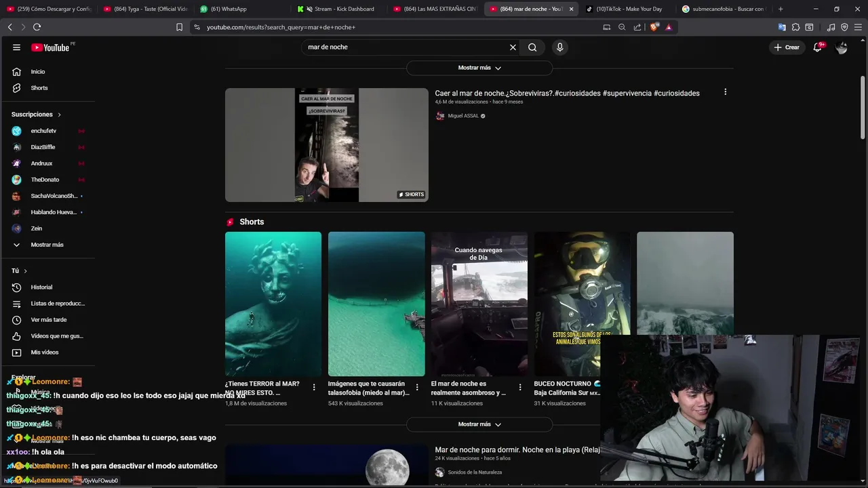Go back one page in the browser
Viewport: 868px width, 488px height.
9,27
